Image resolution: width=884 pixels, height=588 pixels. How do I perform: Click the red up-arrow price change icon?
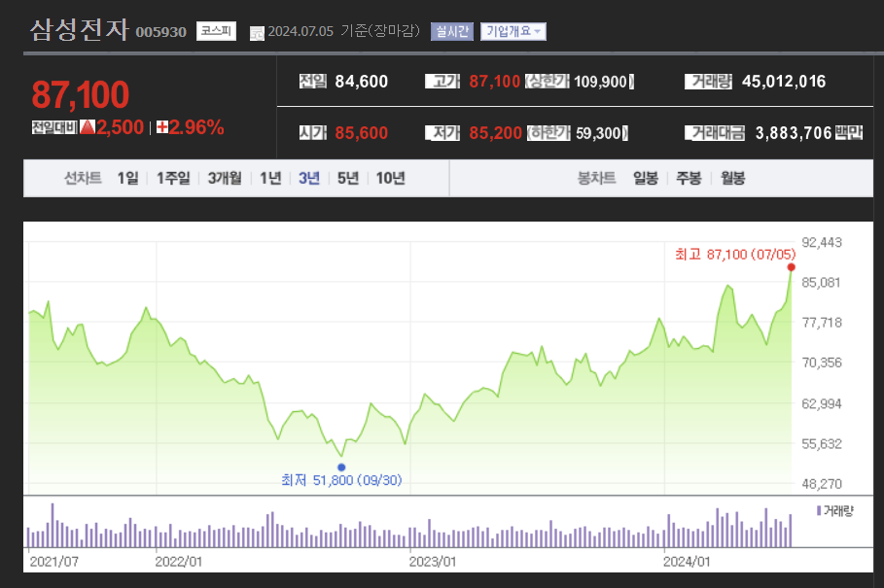click(88, 126)
